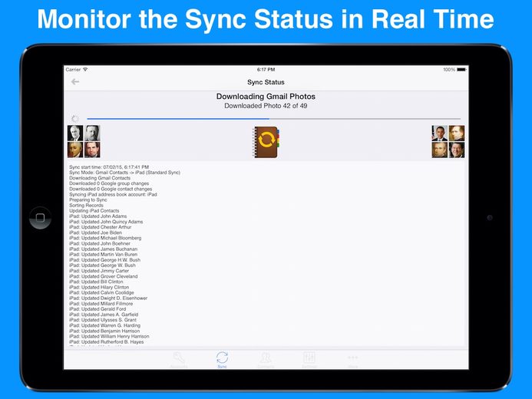Screen dimensions: 532x399
Task: Click the "Sync start time" log line
Action: (109, 167)
